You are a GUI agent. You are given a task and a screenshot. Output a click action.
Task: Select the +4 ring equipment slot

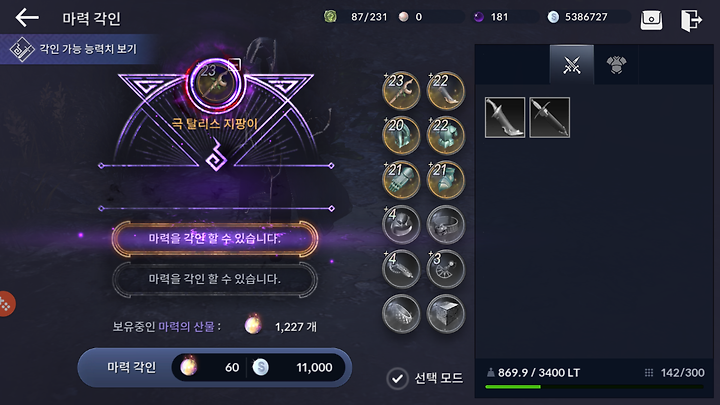click(x=401, y=225)
